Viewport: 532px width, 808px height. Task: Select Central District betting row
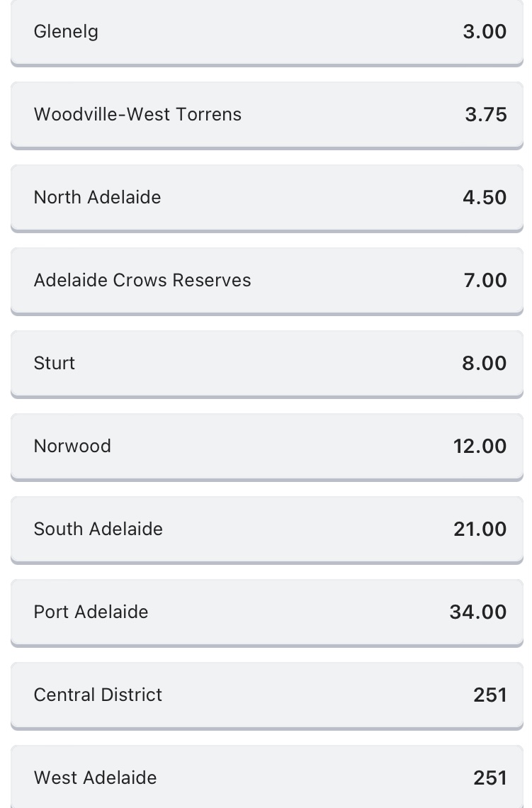98,695
